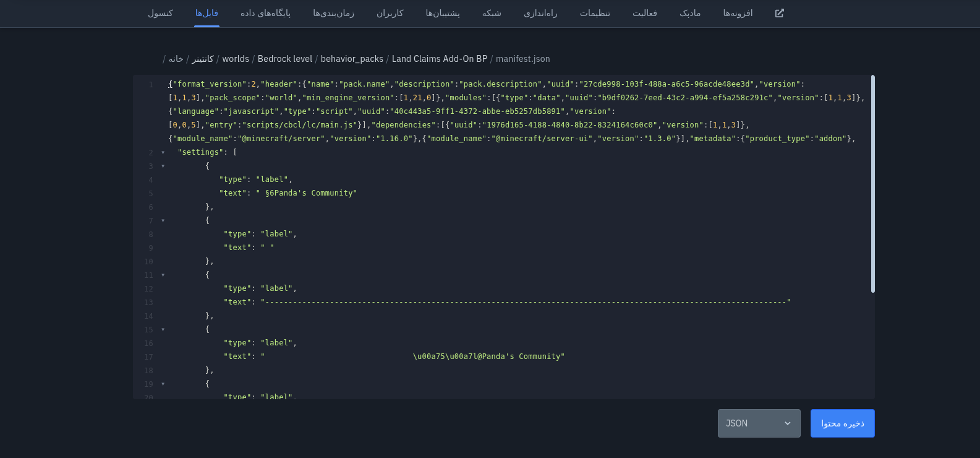Collapse the fold arrow on line 11

(163, 275)
